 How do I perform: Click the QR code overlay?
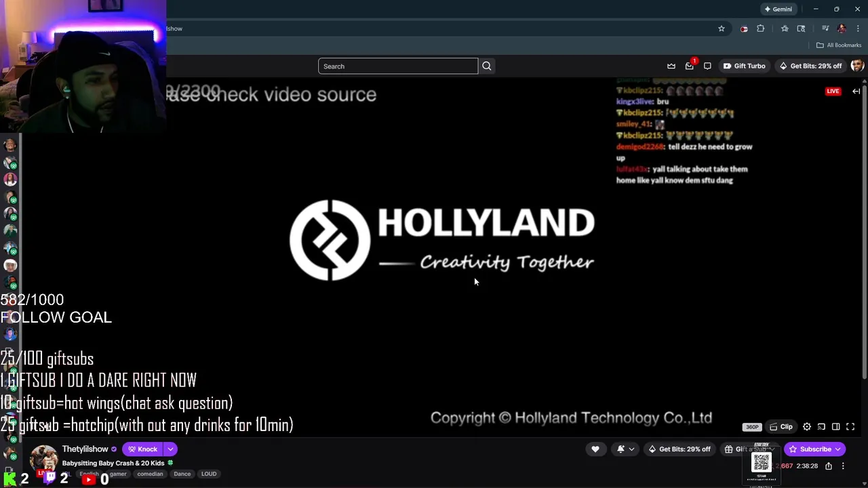pos(761,462)
